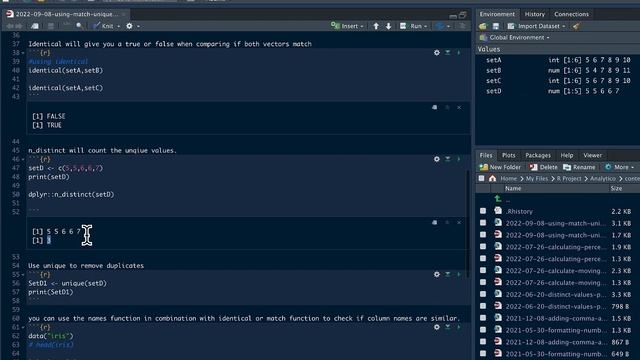The width and height of the screenshot is (640, 360).
Task: Run the n_distinct chunk on line 46
Action: click(458, 159)
